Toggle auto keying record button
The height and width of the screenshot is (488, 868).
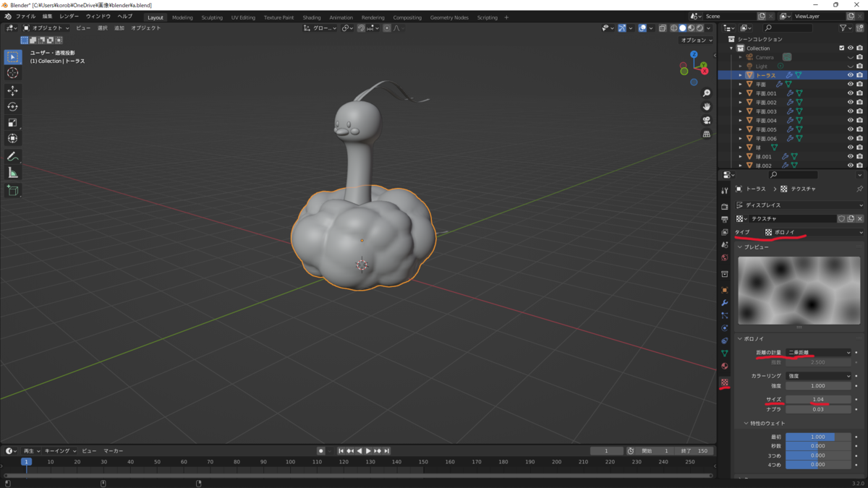[x=321, y=451]
